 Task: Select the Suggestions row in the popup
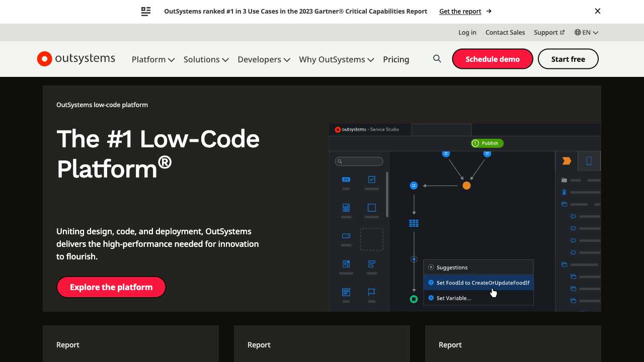pyautogui.click(x=478, y=267)
